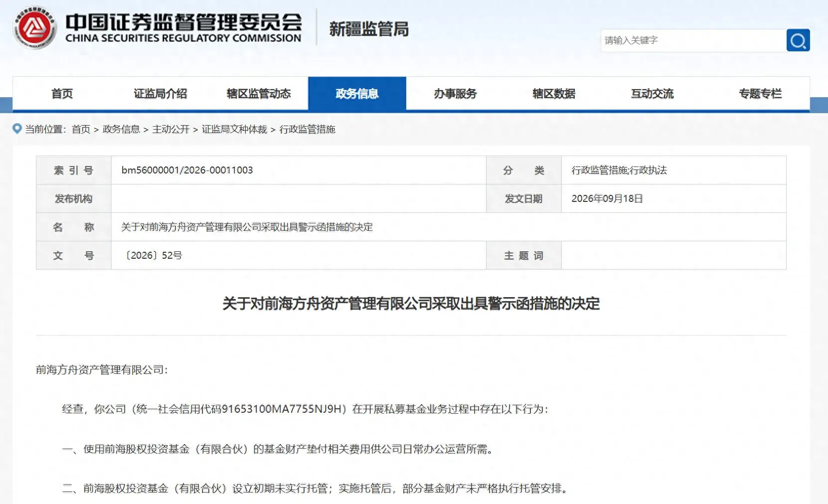This screenshot has width=828, height=504.
Task: Click the document name in the 名称 row
Action: [247, 227]
